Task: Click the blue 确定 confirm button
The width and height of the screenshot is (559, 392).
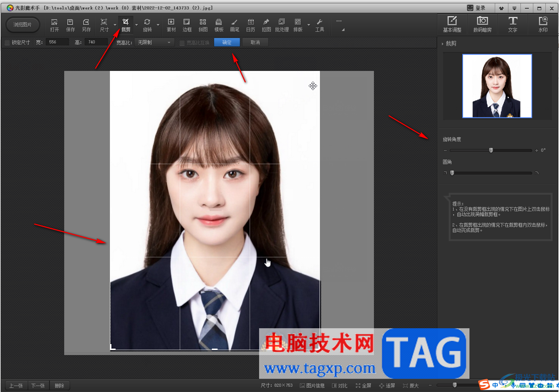Action: pos(227,43)
